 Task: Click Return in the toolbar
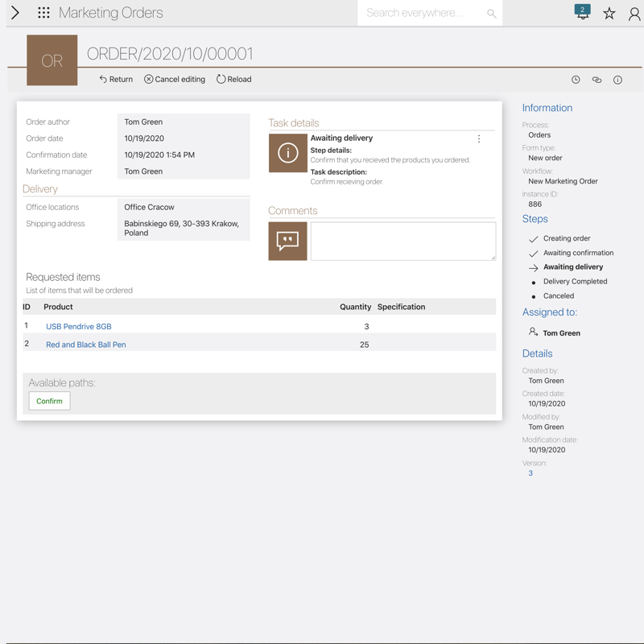click(x=116, y=80)
